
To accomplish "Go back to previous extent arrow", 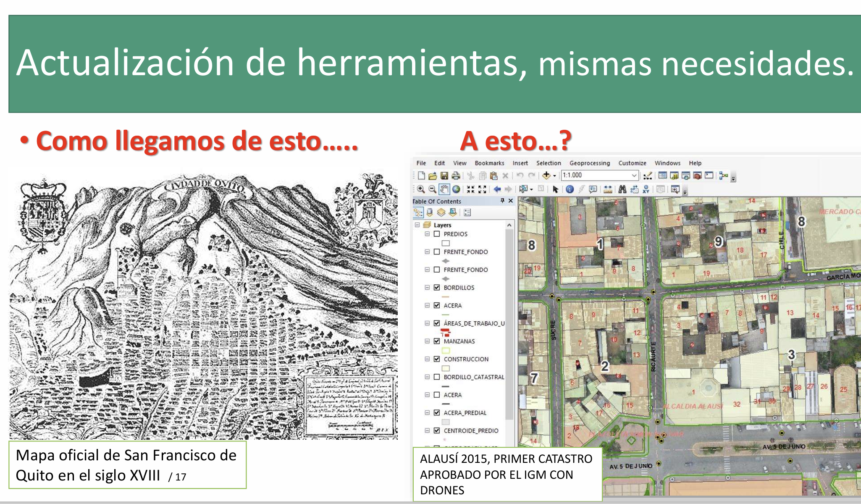I will (x=497, y=189).
